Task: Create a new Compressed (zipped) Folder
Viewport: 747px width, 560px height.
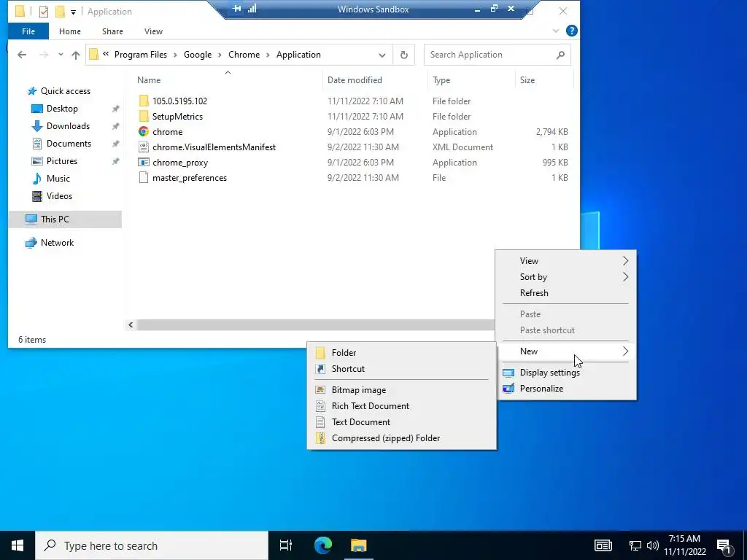Action: pos(402,438)
